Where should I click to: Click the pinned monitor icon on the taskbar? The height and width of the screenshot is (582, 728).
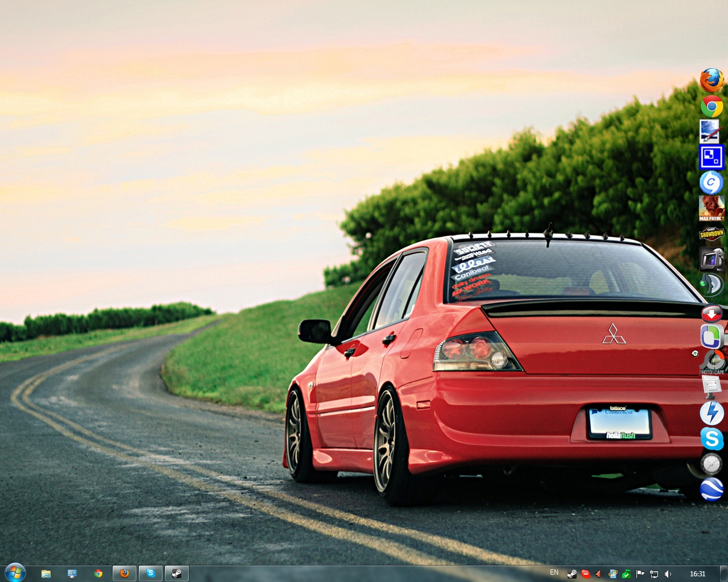[x=72, y=573]
